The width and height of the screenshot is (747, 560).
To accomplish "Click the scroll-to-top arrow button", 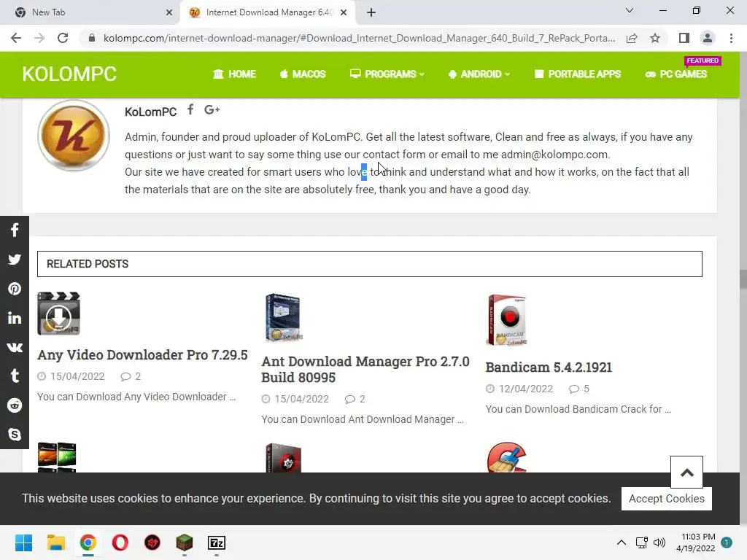I will pyautogui.click(x=686, y=472).
